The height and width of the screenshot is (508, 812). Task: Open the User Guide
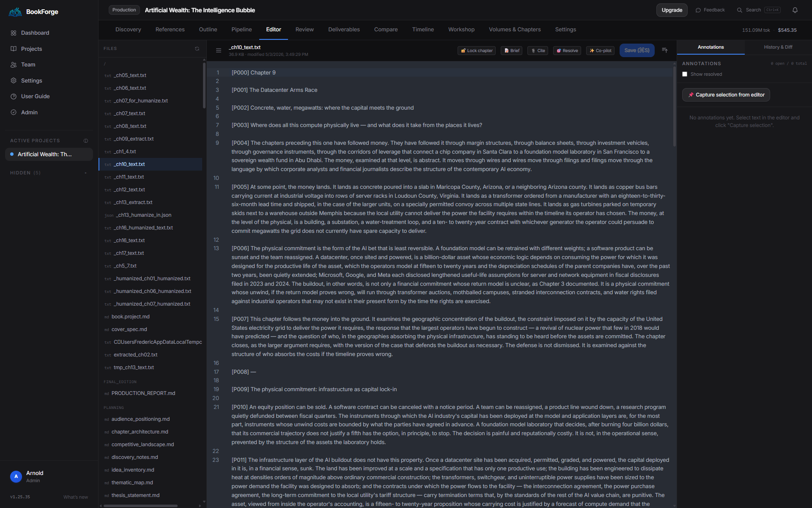pyautogui.click(x=35, y=97)
